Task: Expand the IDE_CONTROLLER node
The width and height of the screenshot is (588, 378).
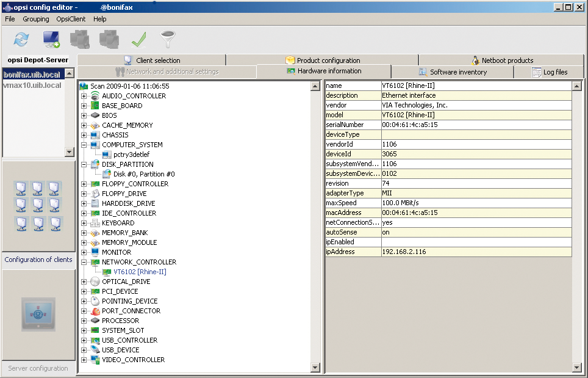Action: 84,213
